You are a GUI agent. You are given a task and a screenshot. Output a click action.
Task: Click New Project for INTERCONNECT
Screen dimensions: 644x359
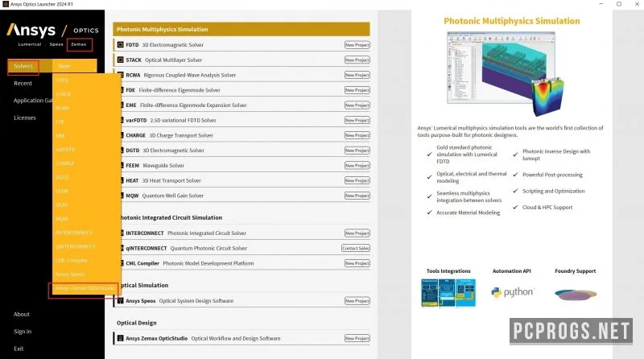pos(357,233)
